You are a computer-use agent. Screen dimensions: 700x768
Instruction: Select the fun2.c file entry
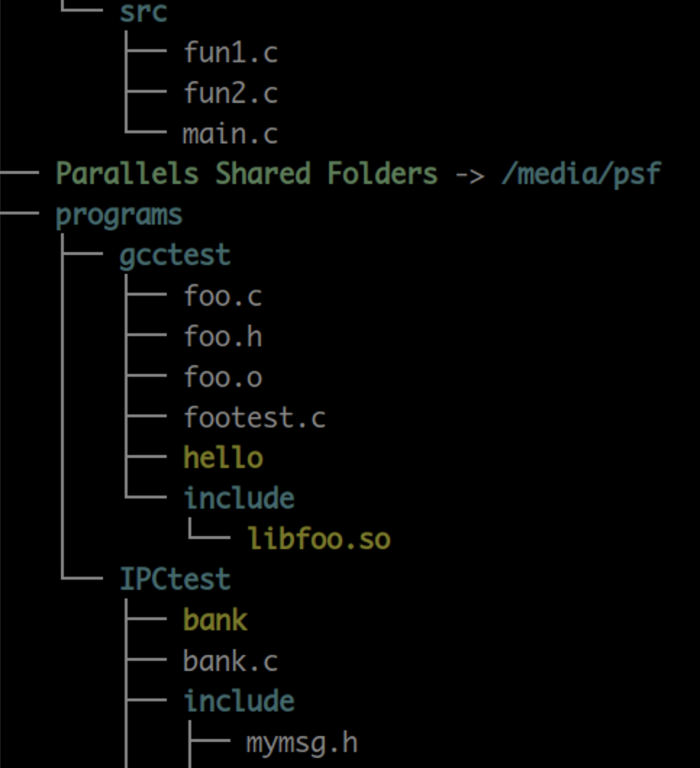click(230, 93)
